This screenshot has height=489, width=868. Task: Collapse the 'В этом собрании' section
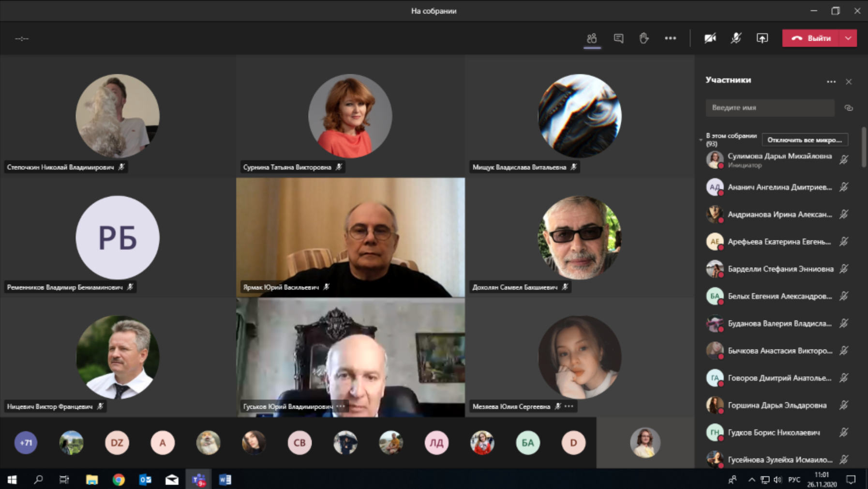click(701, 140)
